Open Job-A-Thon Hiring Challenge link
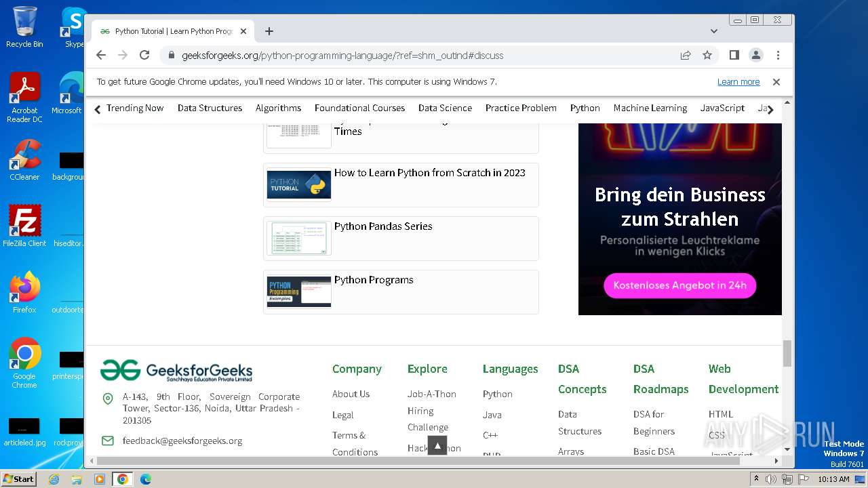Viewport: 868px width, 488px height. pos(432,411)
